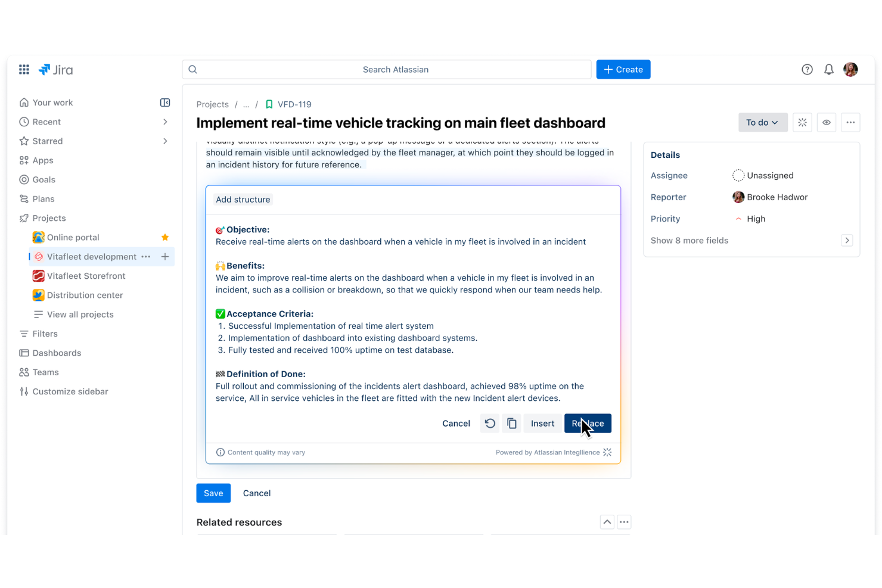Click the Definition of Done heading

coord(266,374)
